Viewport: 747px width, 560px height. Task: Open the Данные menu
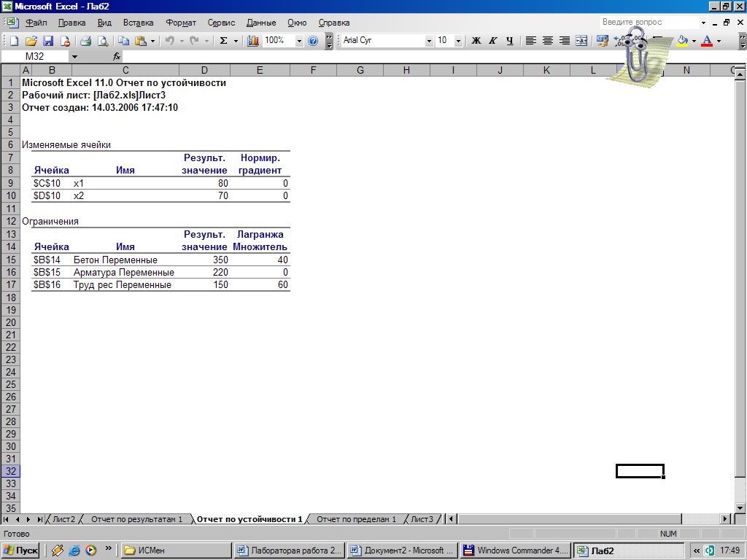coord(261,23)
